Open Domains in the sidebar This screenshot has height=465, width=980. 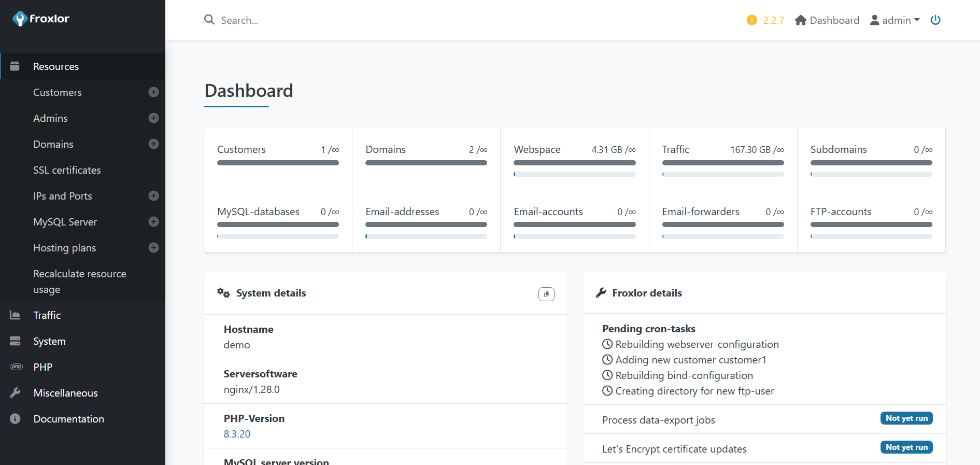click(53, 144)
